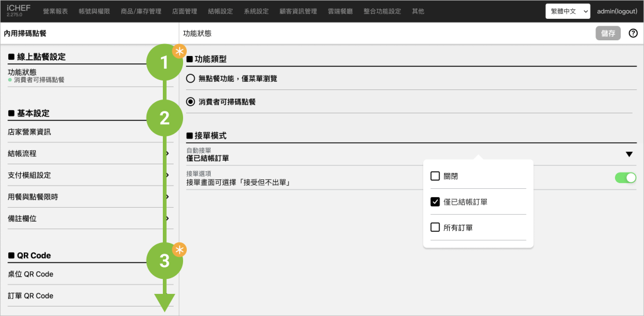The width and height of the screenshot is (644, 316).
Task: Open the 商品/庫存管理 menu
Action: [141, 11]
